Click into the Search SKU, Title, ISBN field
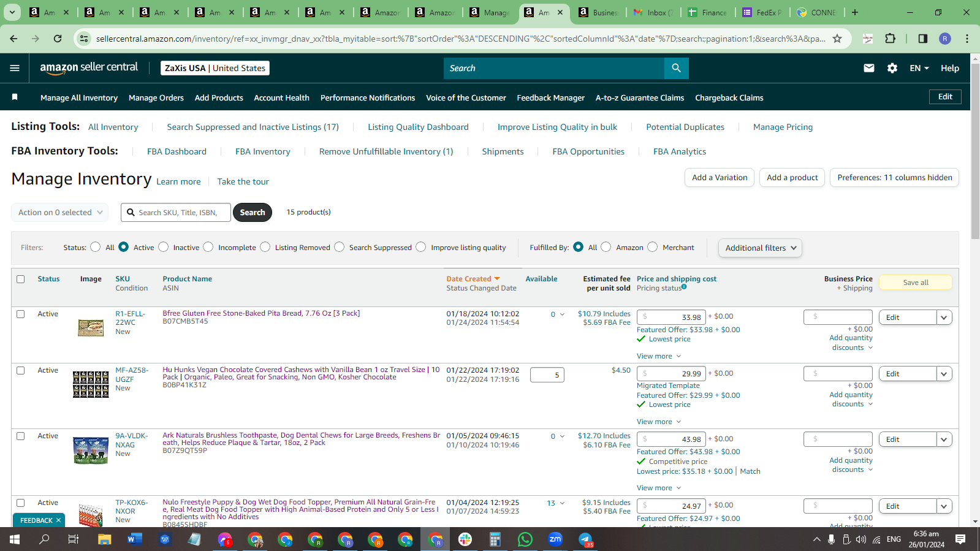This screenshot has height=551, width=980. point(176,213)
